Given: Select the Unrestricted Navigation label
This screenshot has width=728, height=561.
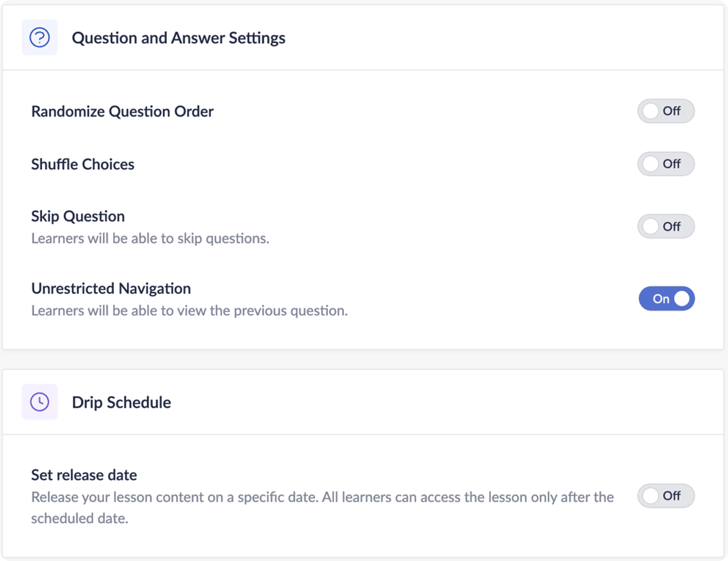Looking at the screenshot, I should pyautogui.click(x=111, y=288).
